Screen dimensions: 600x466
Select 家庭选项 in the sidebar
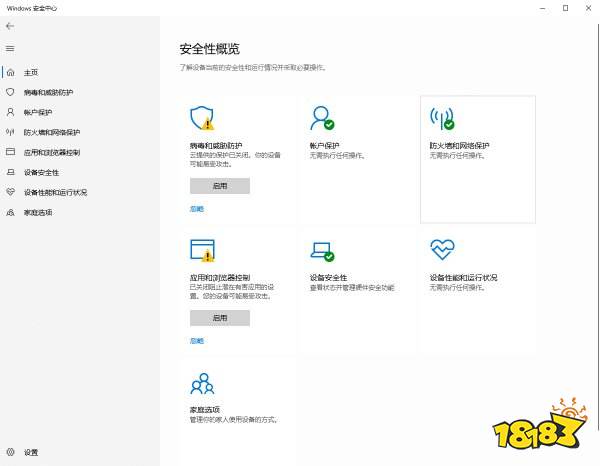(38, 212)
